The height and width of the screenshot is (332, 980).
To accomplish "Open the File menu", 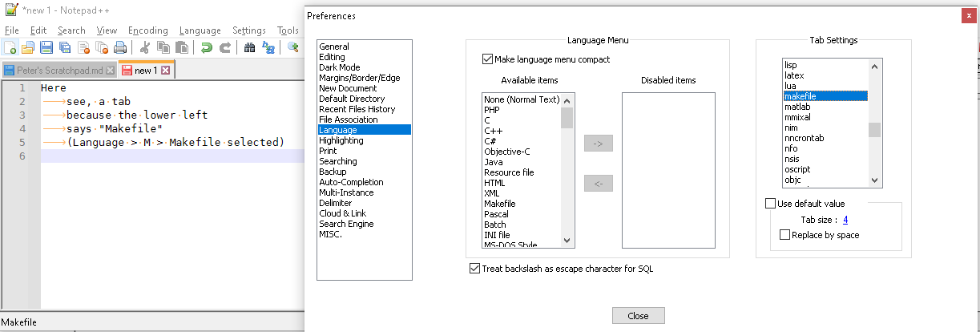I will [x=11, y=30].
